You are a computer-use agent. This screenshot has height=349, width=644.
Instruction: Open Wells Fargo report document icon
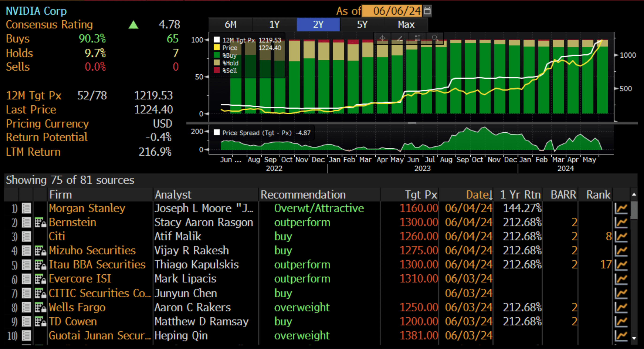[x=26, y=307]
